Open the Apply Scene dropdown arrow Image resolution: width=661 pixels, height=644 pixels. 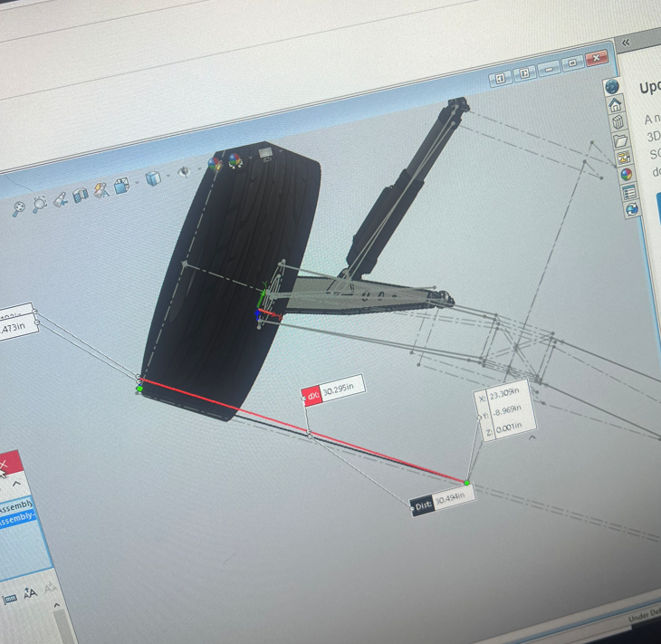(x=251, y=157)
